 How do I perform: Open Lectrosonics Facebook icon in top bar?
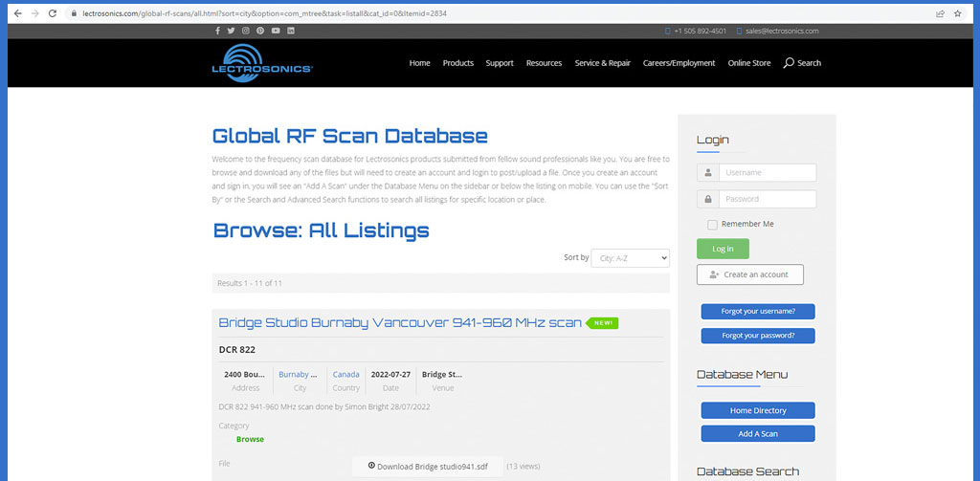217,31
